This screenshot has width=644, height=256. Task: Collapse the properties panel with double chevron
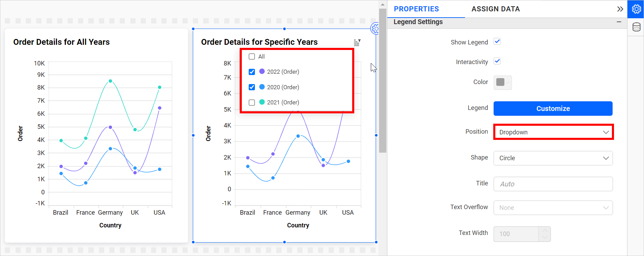[620, 9]
